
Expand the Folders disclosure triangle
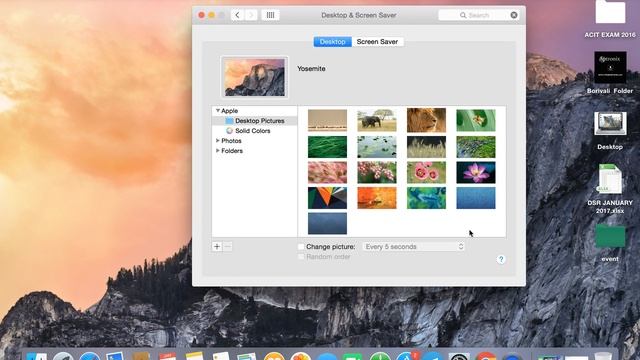coord(218,151)
